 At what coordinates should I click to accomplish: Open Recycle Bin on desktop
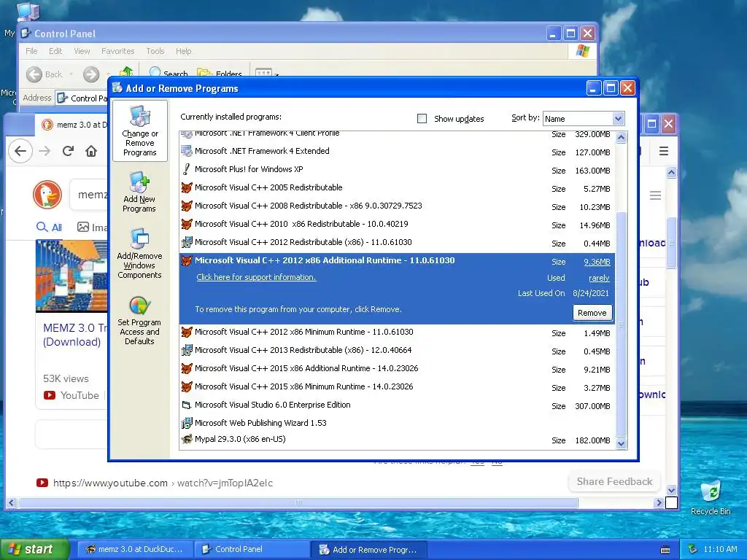point(711,497)
